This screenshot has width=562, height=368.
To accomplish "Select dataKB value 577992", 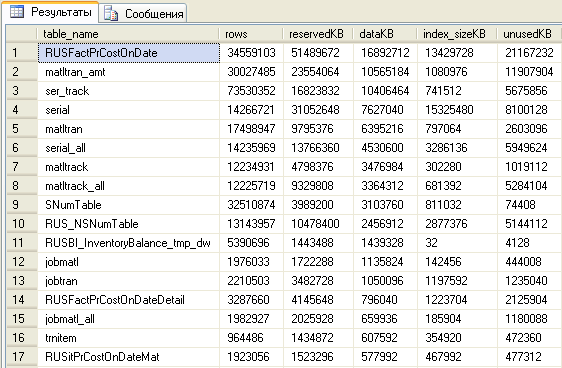I will click(x=385, y=357).
